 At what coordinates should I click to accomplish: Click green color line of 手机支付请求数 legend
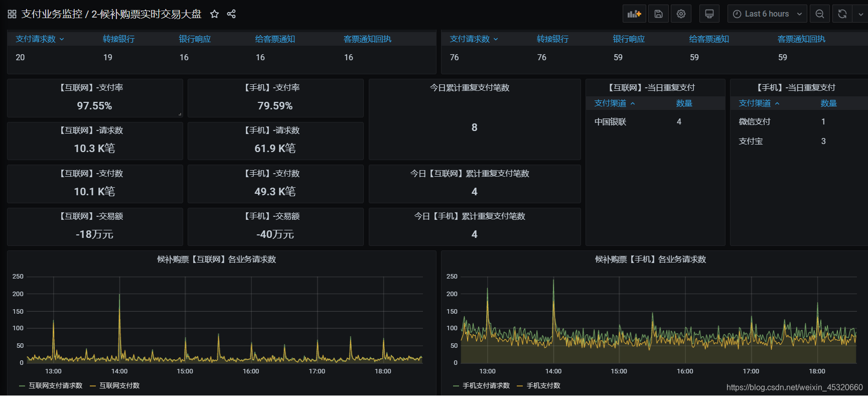(x=456, y=386)
